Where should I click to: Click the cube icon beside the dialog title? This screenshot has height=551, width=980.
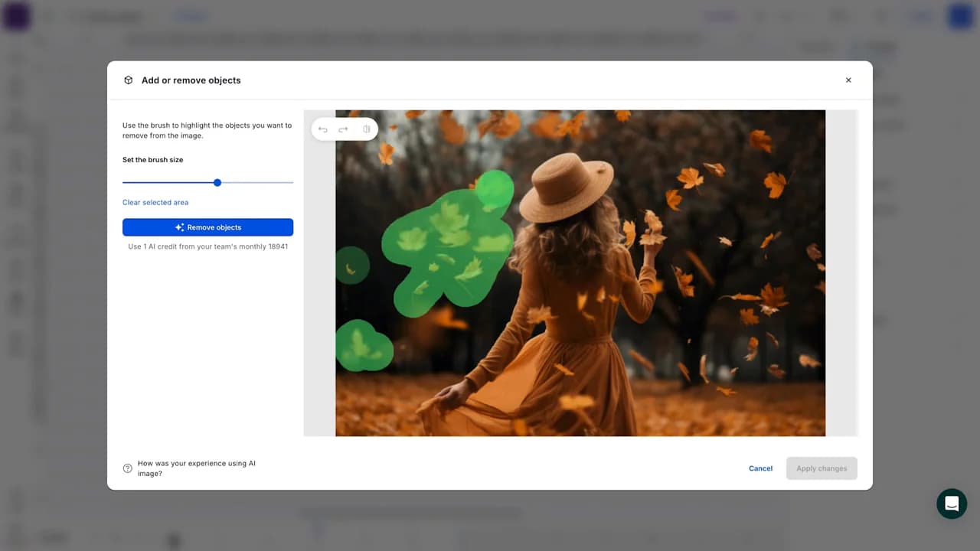(129, 80)
